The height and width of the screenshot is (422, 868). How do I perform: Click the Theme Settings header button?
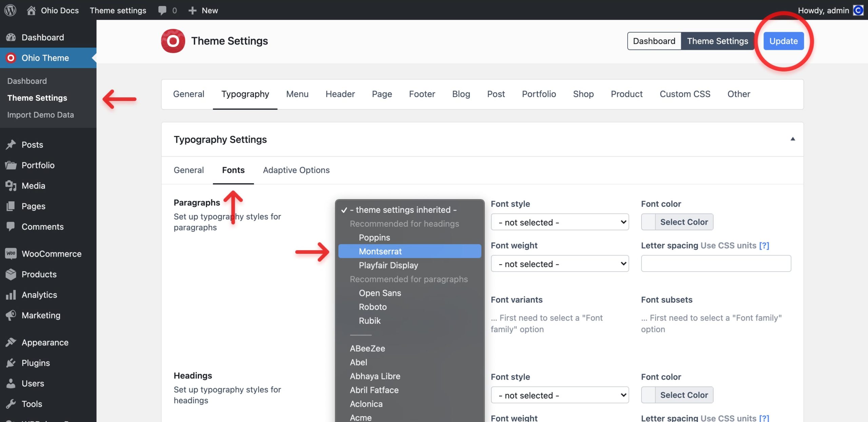717,41
